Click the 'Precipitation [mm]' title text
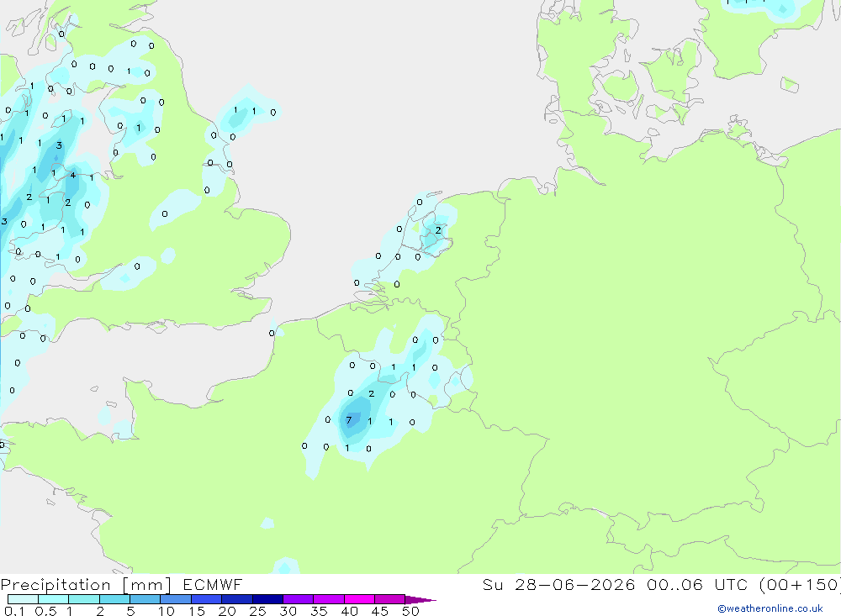Image resolution: width=841 pixels, height=616 pixels. 86,585
